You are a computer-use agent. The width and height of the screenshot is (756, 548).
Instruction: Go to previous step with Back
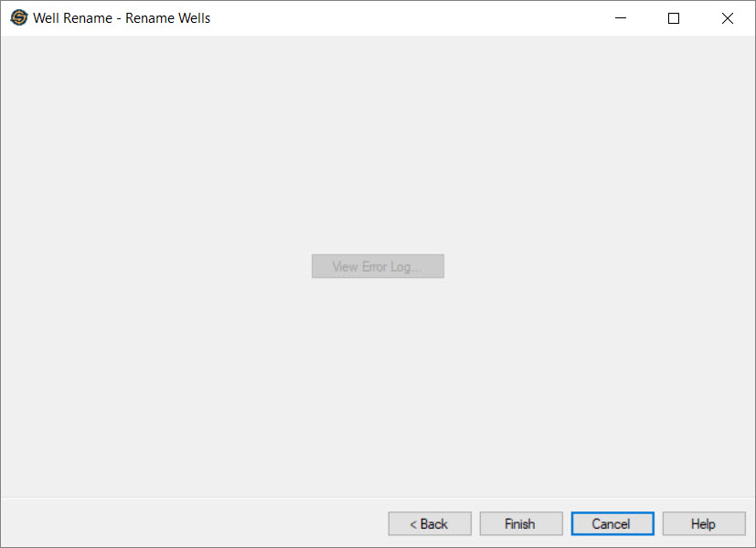coord(430,524)
